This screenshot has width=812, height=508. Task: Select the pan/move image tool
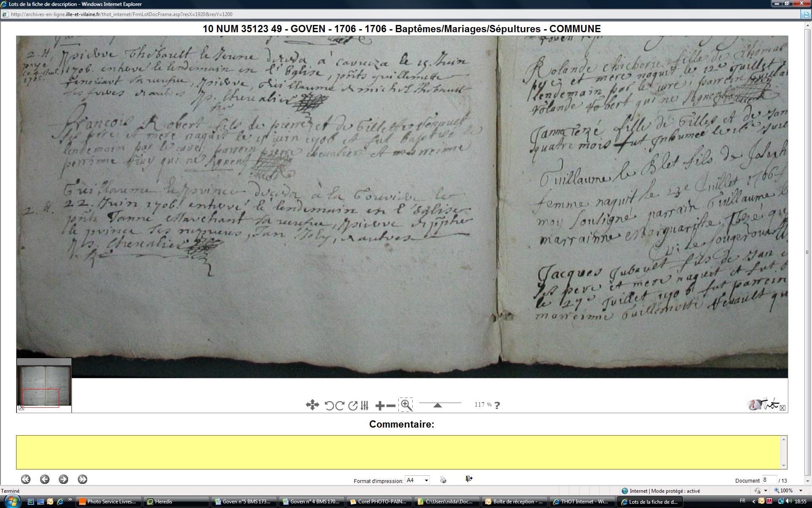click(x=312, y=405)
